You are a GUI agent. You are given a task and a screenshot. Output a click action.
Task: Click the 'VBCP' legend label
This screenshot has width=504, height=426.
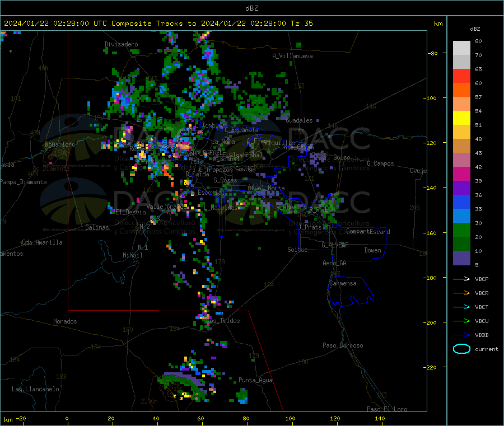click(x=482, y=279)
